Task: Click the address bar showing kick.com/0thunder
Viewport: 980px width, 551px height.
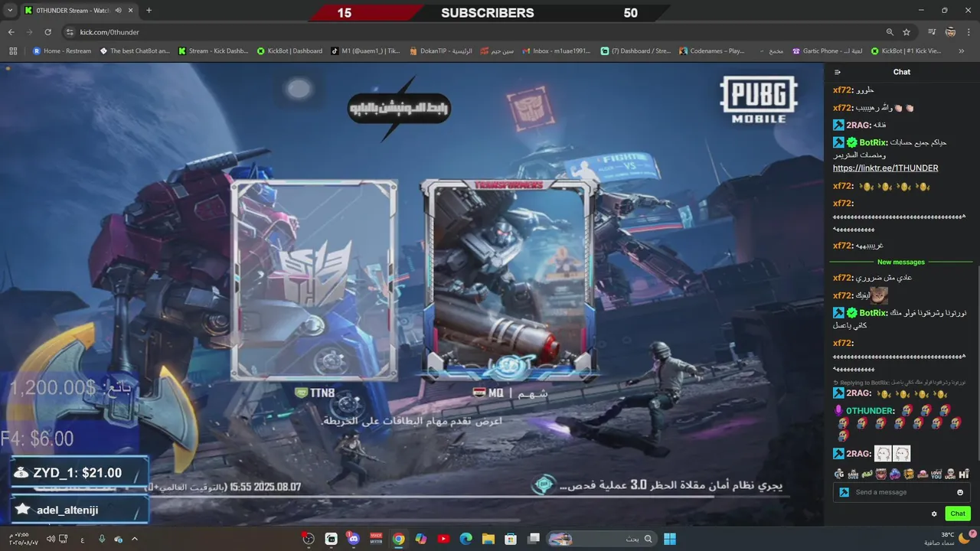Action: 475,32
